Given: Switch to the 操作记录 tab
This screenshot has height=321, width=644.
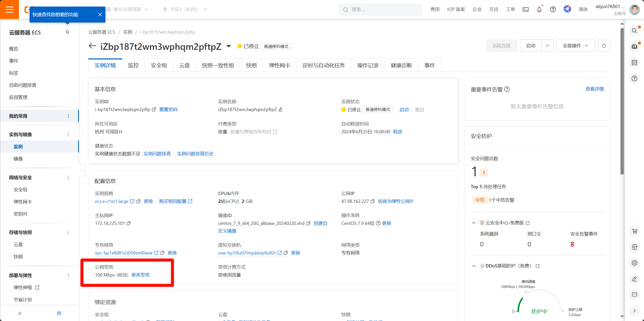Looking at the screenshot, I should click(x=368, y=66).
